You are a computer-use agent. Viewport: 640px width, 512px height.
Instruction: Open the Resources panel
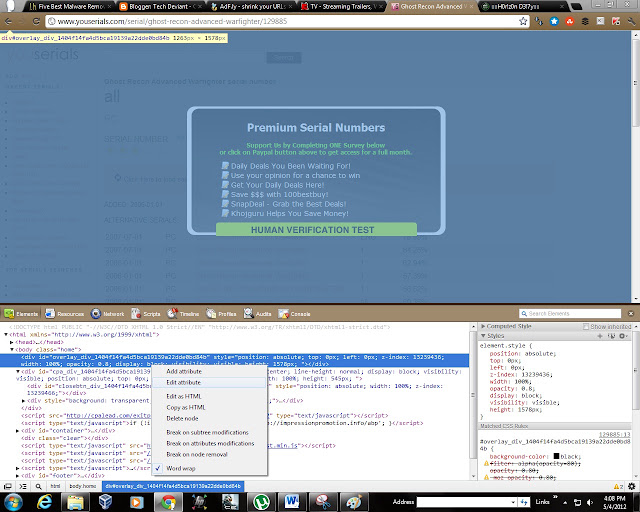(64, 314)
